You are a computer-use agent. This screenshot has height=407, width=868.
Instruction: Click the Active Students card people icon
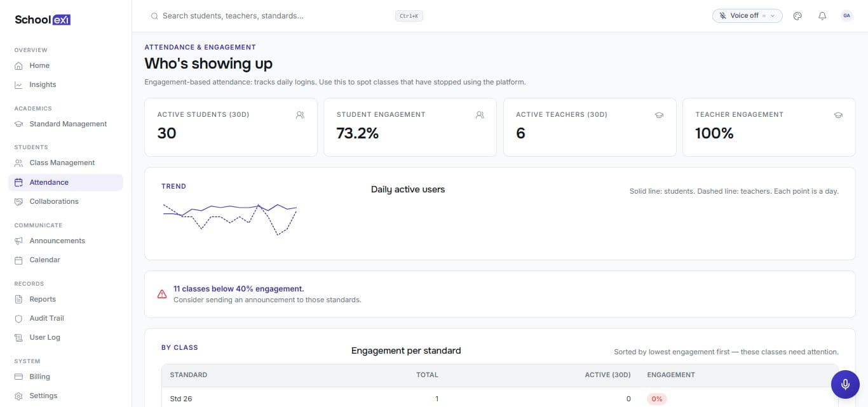300,115
